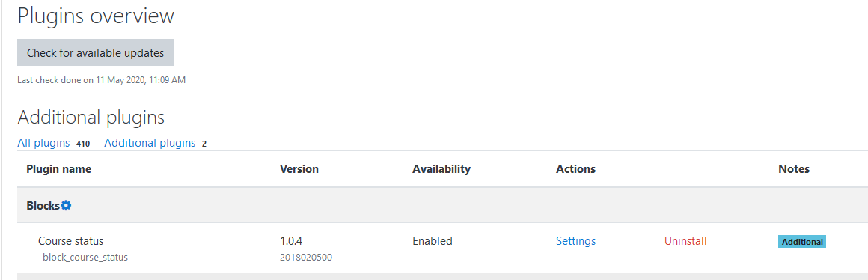Click the Plugins overview page heading
Viewport: 868px width, 280px height.
tap(96, 16)
